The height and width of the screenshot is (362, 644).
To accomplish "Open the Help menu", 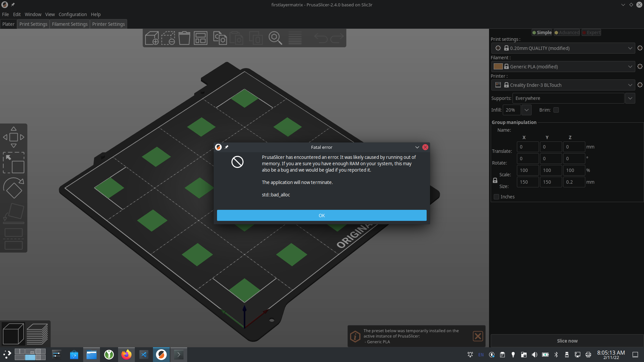I will pyautogui.click(x=96, y=14).
